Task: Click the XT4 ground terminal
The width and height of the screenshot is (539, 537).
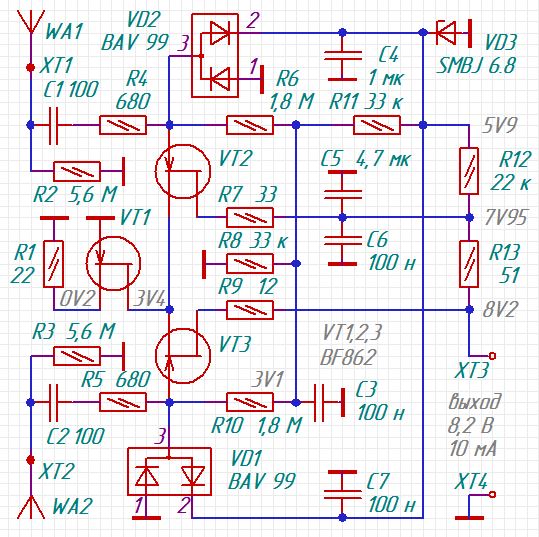Action: coord(492,494)
